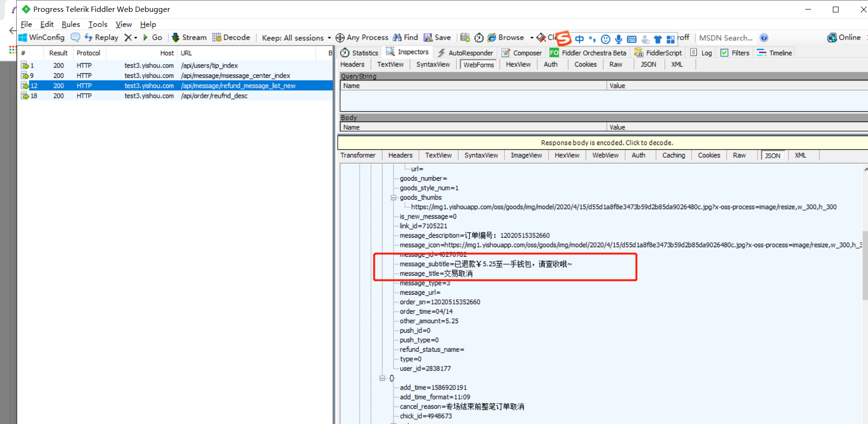This screenshot has width=868, height=424.
Task: Collapse the {} JSON object node
Action: pyautogui.click(x=382, y=378)
